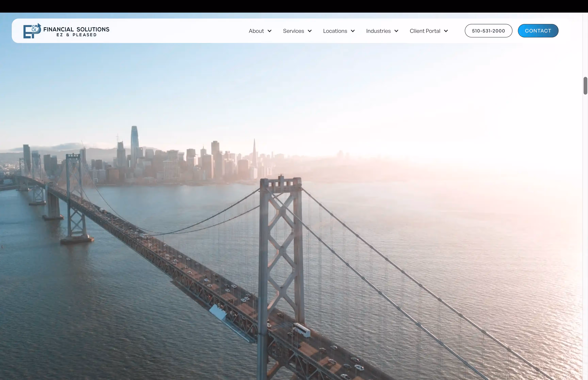Open the About menu
The image size is (588, 380).
256,31
